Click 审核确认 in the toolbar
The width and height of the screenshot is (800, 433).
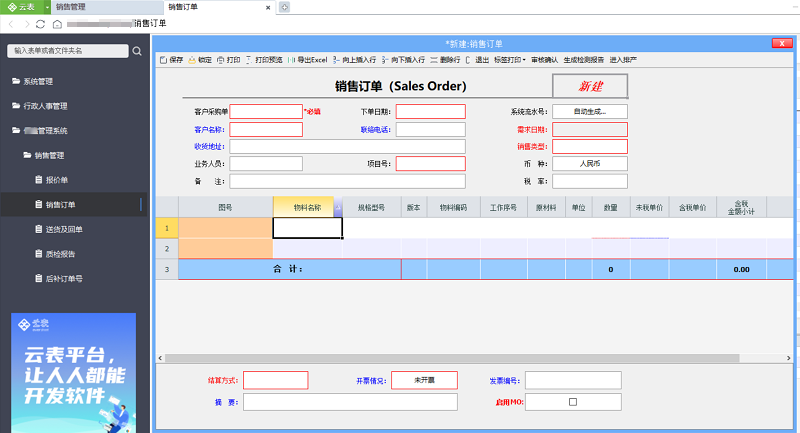(544, 60)
